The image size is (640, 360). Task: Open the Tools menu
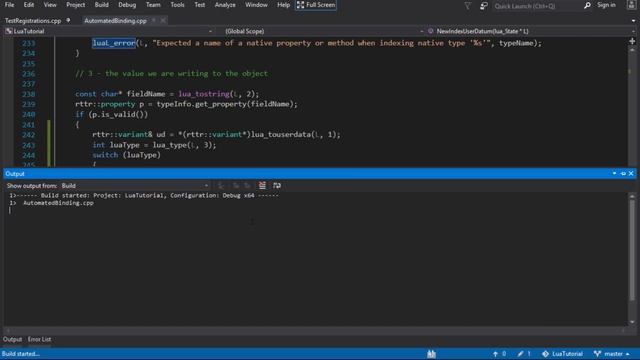[177, 5]
